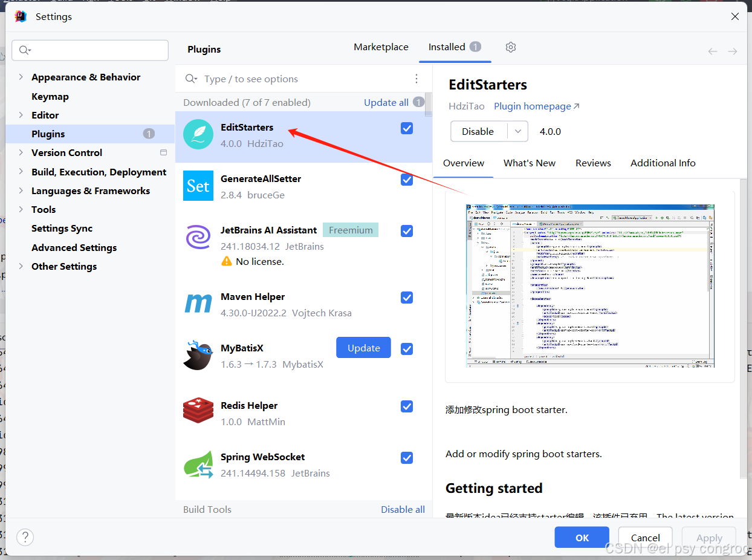This screenshot has width=752, height=560.
Task: Open the What's New tab
Action: click(x=530, y=163)
